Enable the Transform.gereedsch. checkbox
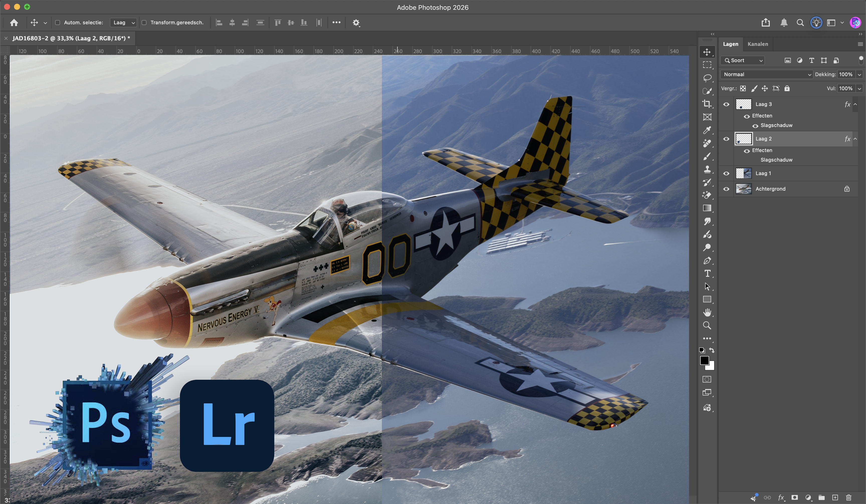This screenshot has width=866, height=504. click(144, 23)
